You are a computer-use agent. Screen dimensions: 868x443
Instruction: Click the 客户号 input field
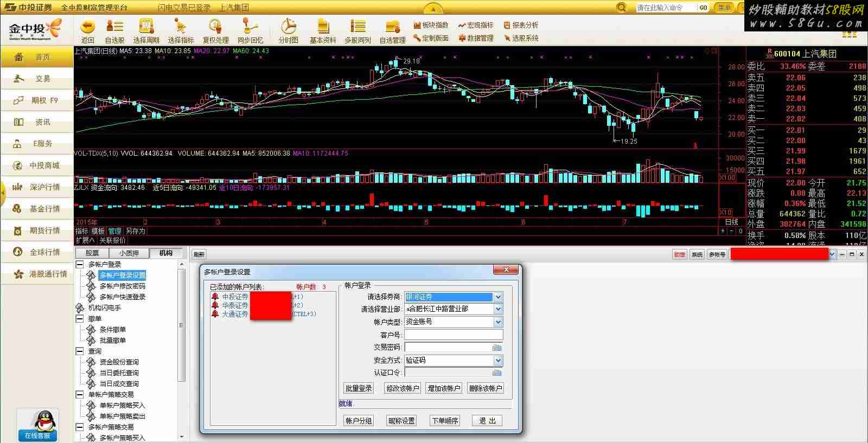[x=454, y=335]
